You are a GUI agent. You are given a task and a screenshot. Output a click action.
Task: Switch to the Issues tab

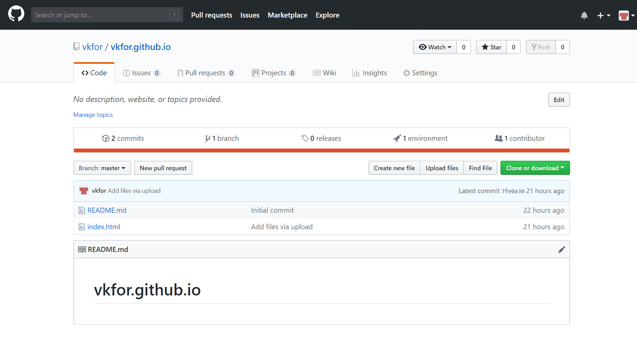[141, 73]
